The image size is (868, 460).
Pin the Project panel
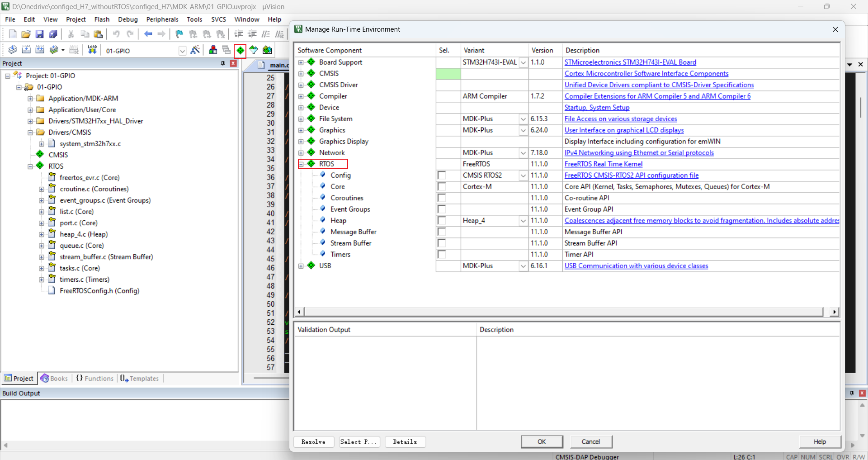click(x=223, y=63)
